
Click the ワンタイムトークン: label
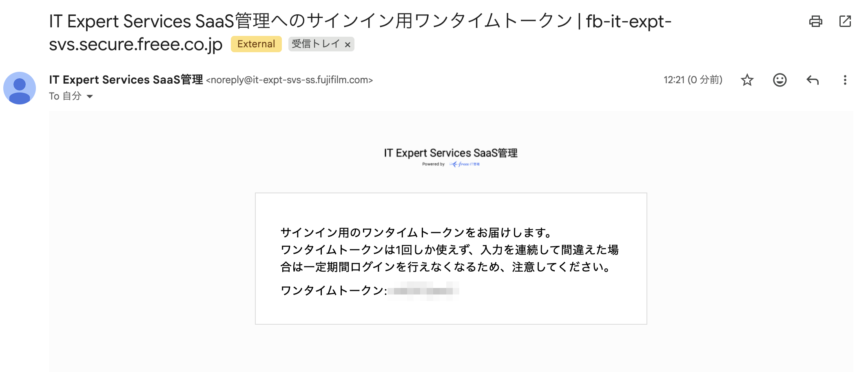pyautogui.click(x=334, y=290)
